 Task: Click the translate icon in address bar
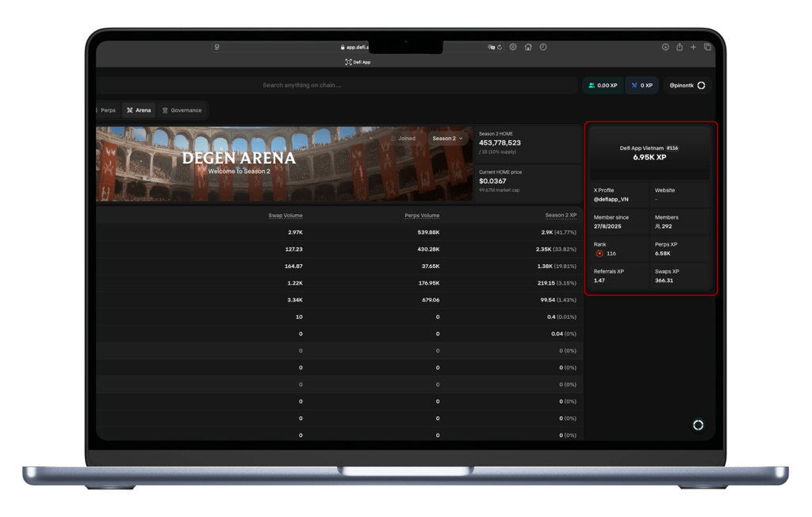491,47
